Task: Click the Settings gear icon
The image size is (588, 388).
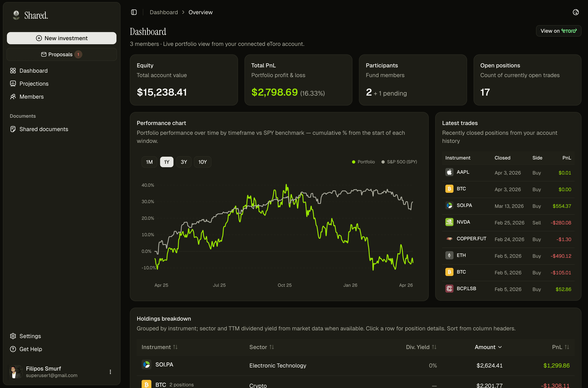Action: 13,336
